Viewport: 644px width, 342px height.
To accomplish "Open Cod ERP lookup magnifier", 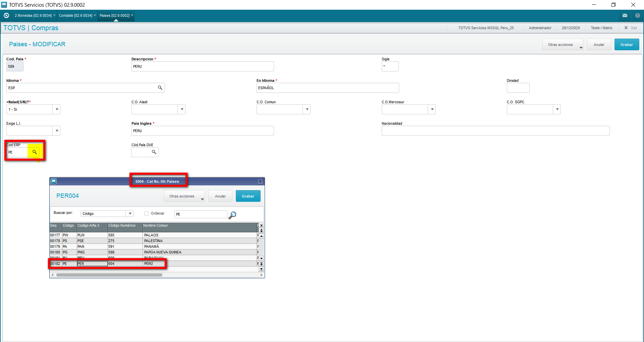I will 35,152.
